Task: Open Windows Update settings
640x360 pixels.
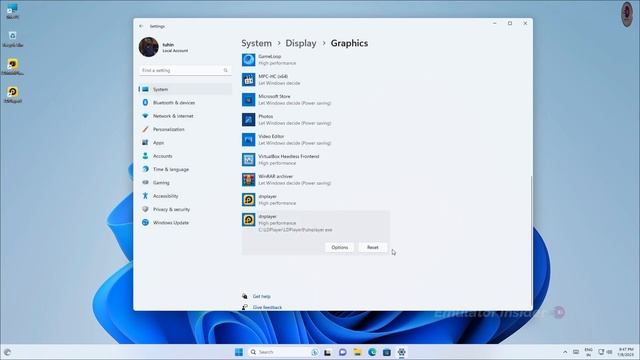Action: 185,223
